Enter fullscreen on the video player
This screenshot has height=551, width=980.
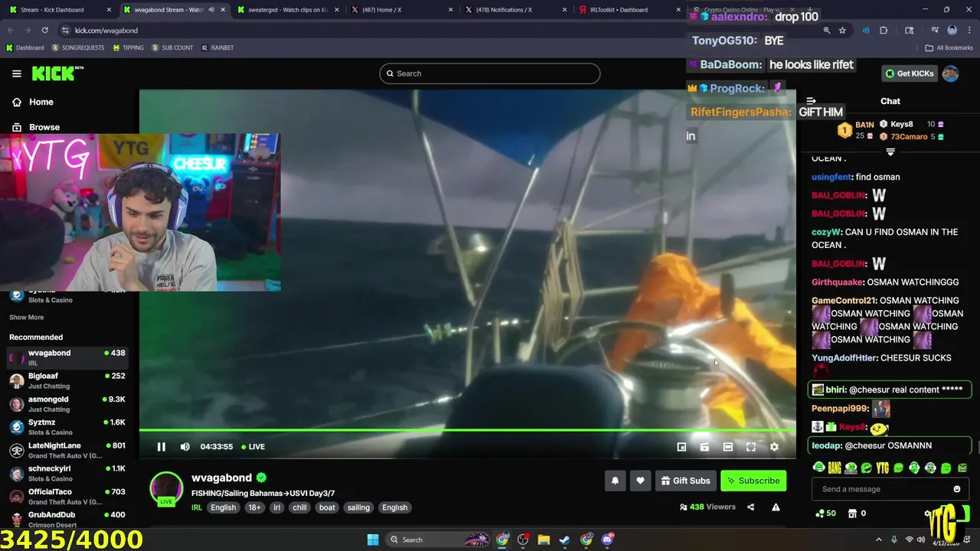751,447
